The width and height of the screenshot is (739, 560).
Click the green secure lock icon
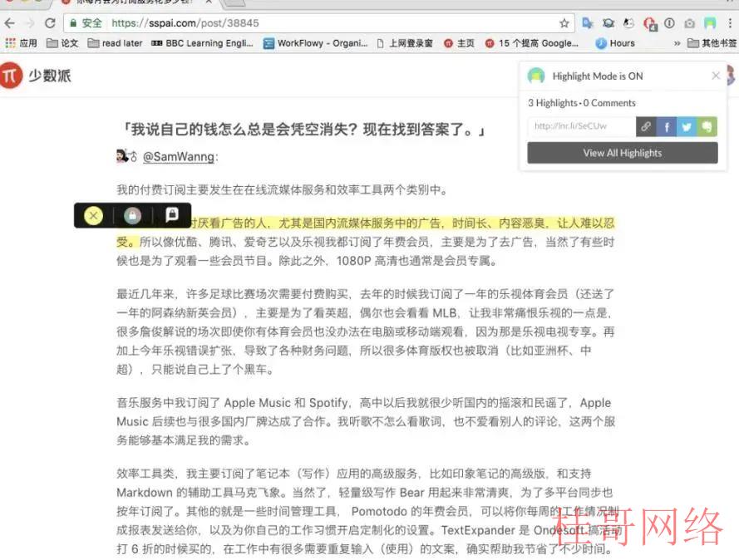73,23
